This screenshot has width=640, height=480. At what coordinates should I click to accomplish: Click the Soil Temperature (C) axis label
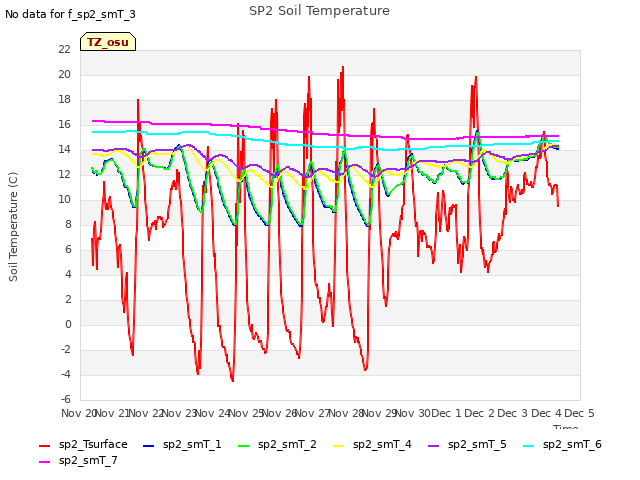pyautogui.click(x=13, y=227)
